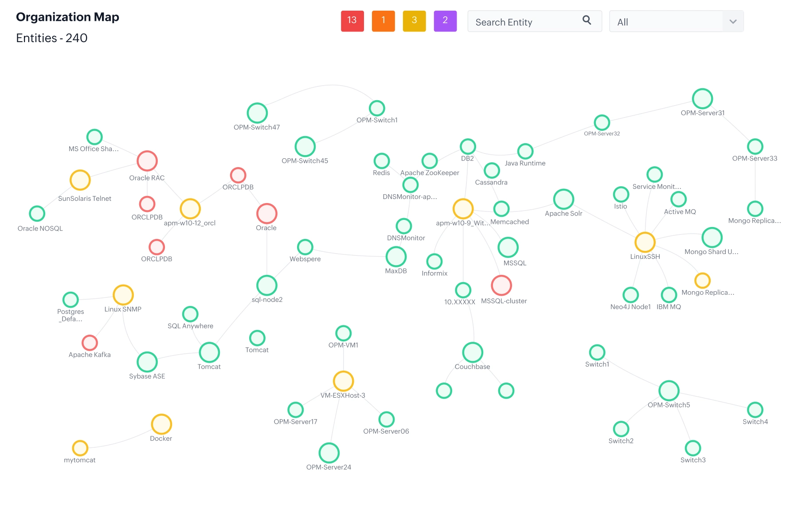Select the mytomcat node
The image size is (798, 532).
click(x=80, y=448)
